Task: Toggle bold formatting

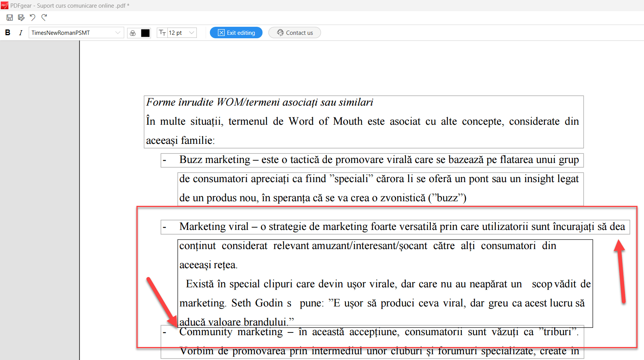Action: 8,33
